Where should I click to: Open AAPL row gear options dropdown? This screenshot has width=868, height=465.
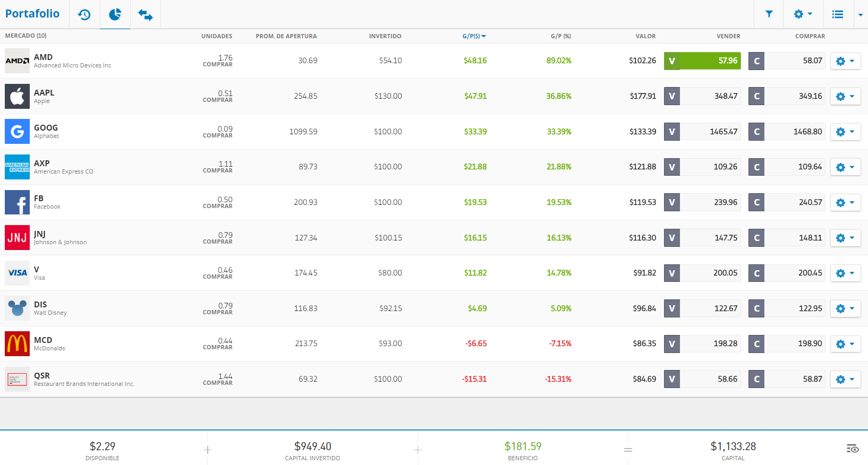(x=845, y=96)
